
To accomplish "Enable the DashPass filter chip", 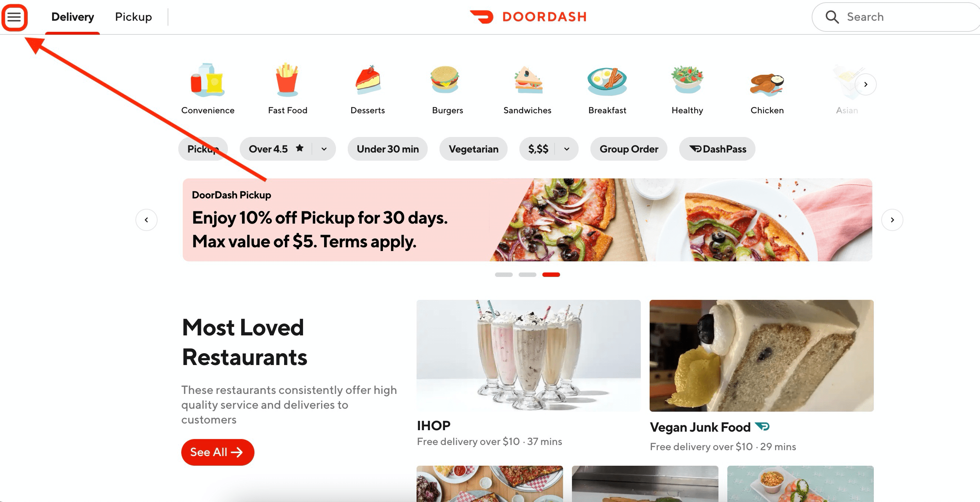I will pyautogui.click(x=717, y=149).
